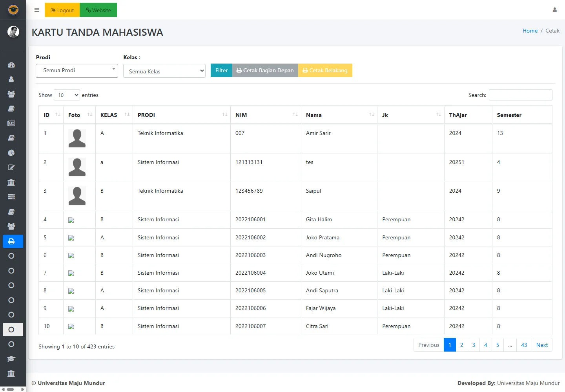Open the dashboard gauge icon in sidebar
The width and height of the screenshot is (565, 392).
tap(11, 65)
